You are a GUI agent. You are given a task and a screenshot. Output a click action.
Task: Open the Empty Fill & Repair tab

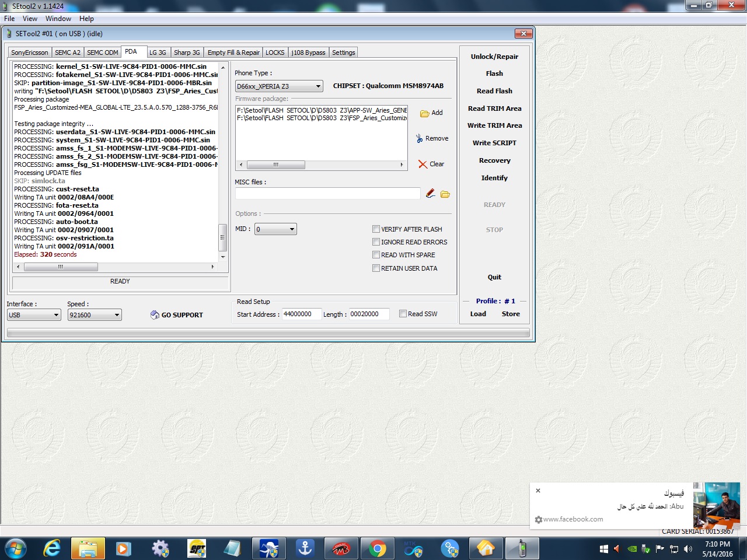[233, 52]
